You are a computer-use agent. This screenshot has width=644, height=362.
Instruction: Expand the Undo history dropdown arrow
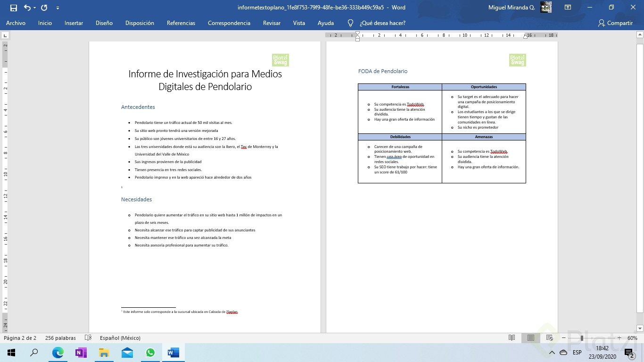[x=35, y=8]
